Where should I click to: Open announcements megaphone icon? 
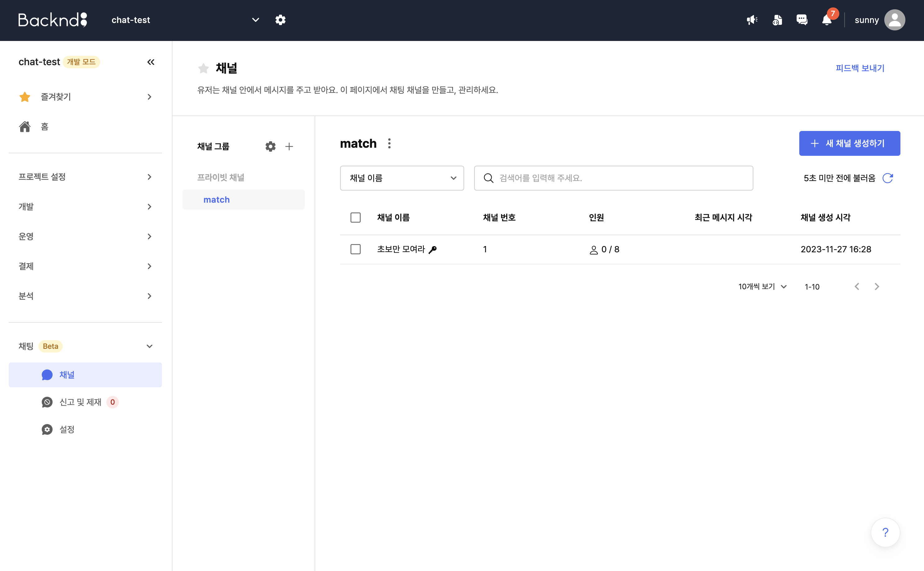752,20
